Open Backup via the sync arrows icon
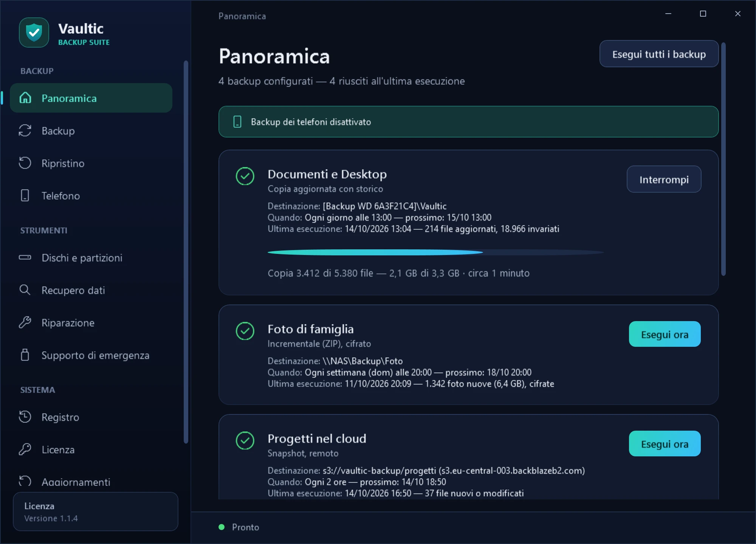This screenshot has width=756, height=544. coord(25,131)
